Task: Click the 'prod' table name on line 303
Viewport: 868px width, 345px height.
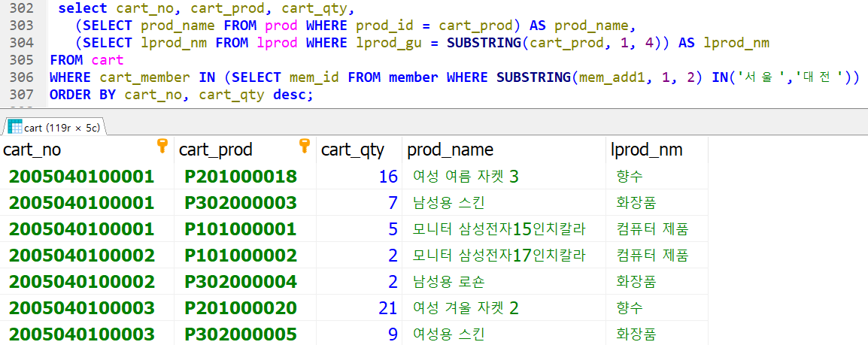Action: [281, 26]
